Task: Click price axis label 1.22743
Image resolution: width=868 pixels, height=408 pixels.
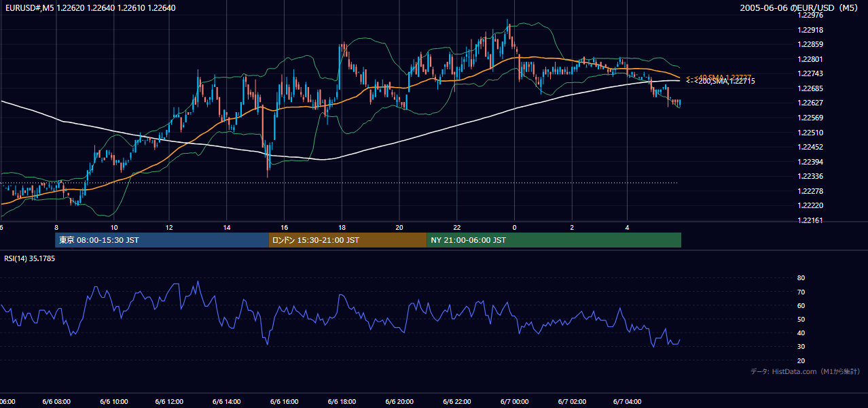Action: click(x=810, y=73)
